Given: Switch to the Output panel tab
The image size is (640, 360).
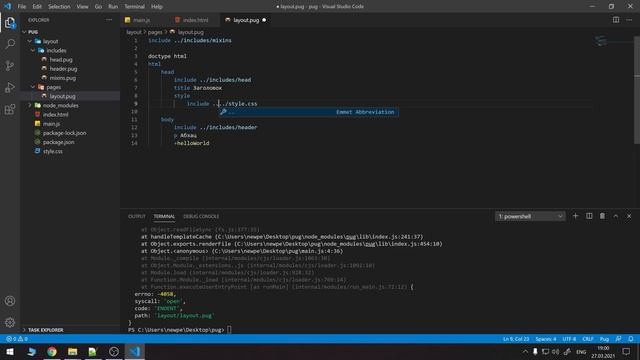Looking at the screenshot, I should click(136, 216).
